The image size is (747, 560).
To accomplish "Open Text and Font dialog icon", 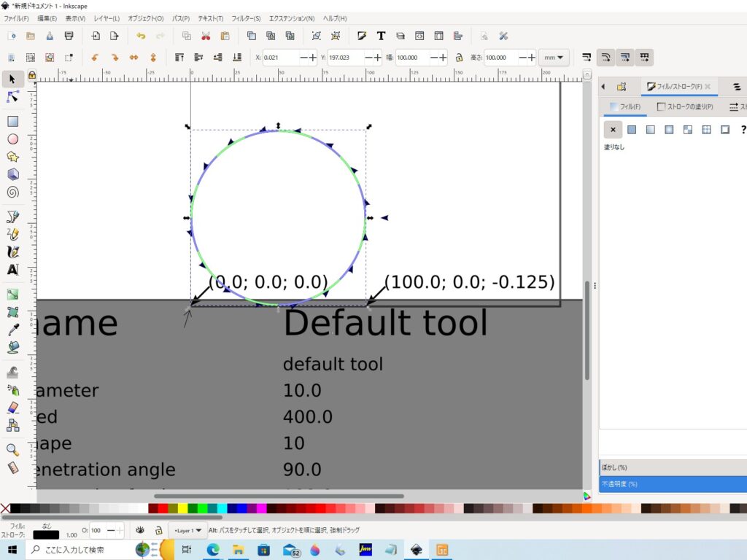I will pyautogui.click(x=381, y=36).
